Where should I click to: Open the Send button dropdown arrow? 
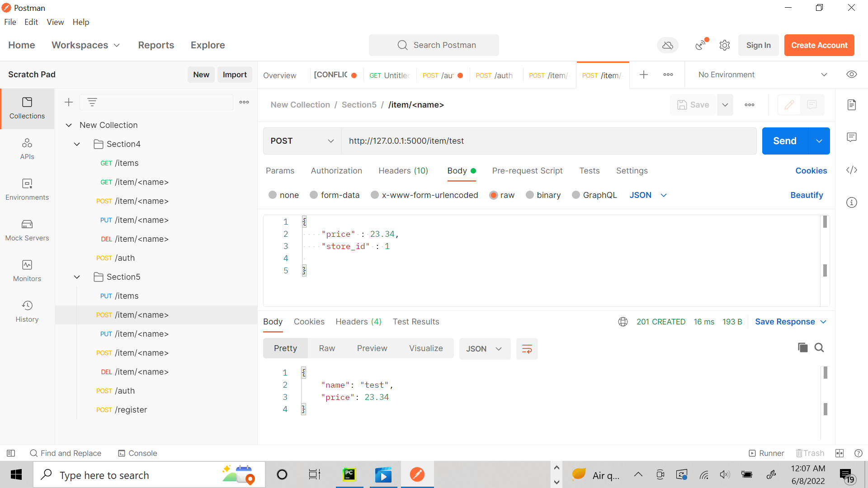(x=819, y=141)
